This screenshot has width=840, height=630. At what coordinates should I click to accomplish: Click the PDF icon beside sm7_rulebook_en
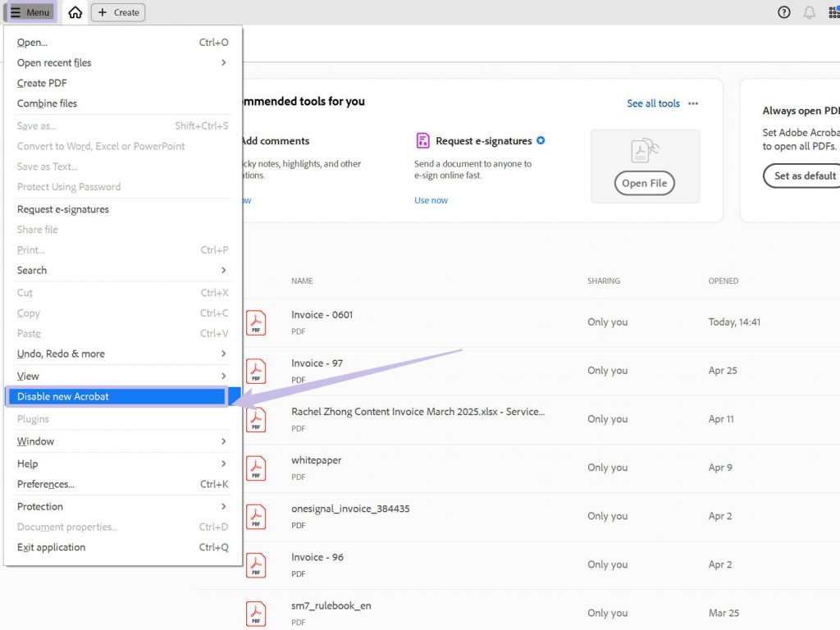pyautogui.click(x=256, y=613)
